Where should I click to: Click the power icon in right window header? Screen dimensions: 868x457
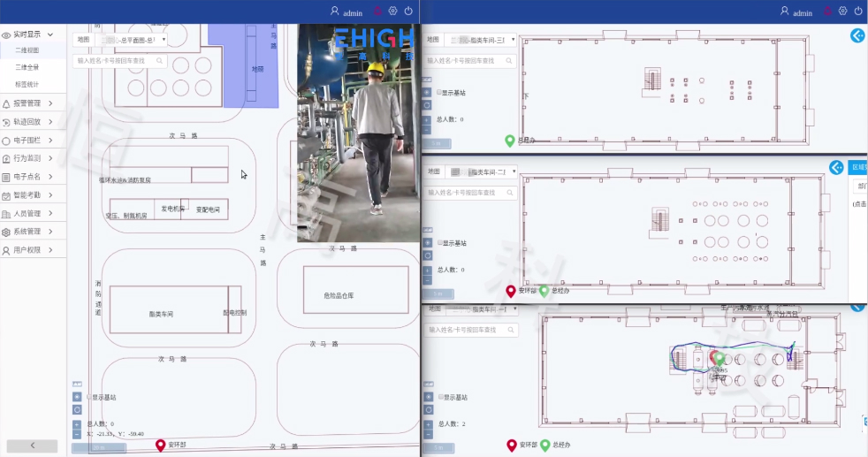pyautogui.click(x=858, y=11)
